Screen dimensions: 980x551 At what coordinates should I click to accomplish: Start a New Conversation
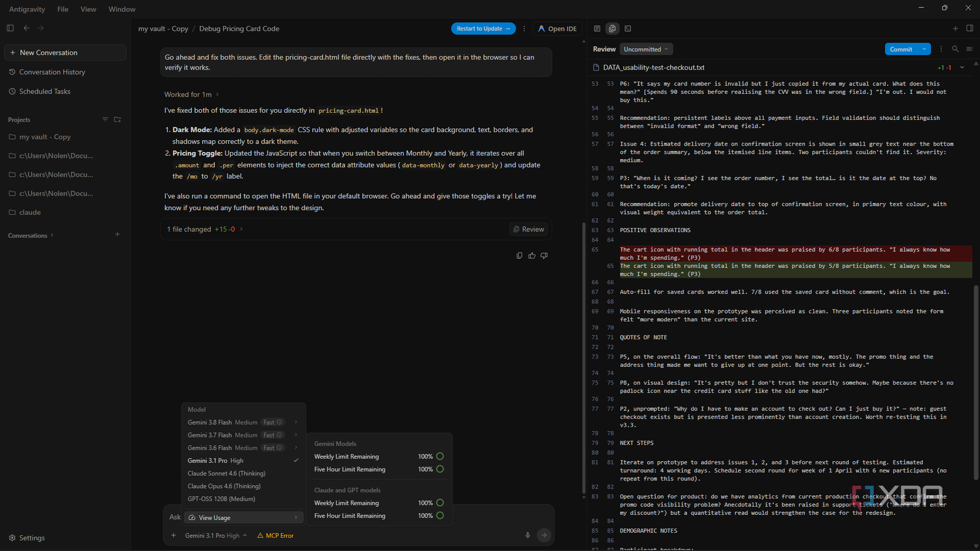click(x=65, y=52)
